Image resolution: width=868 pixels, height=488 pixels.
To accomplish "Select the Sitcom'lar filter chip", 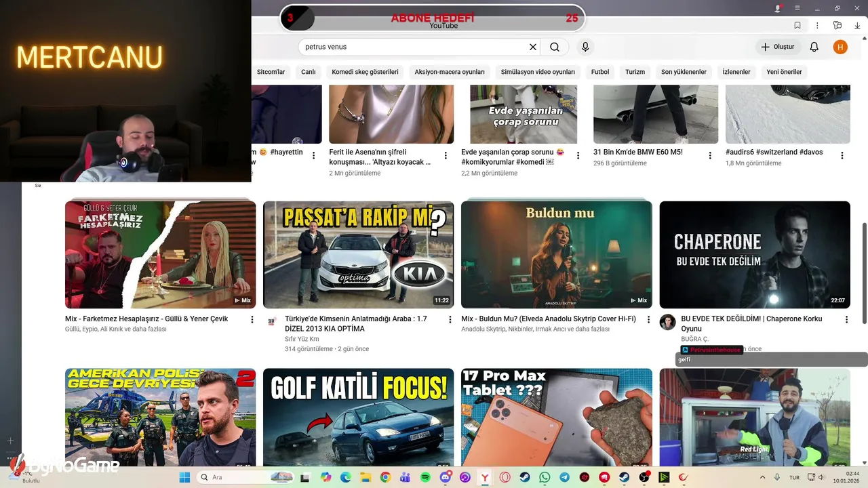I will click(271, 72).
